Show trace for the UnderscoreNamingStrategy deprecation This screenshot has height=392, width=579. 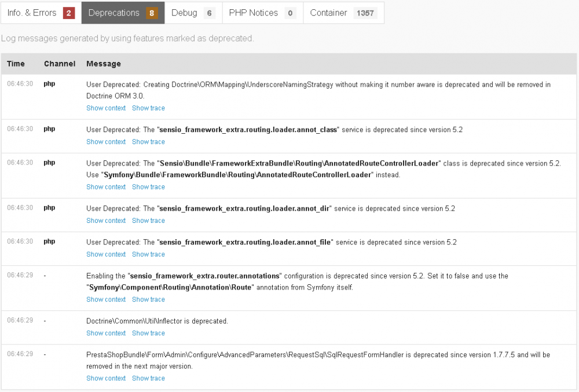pyautogui.click(x=148, y=108)
